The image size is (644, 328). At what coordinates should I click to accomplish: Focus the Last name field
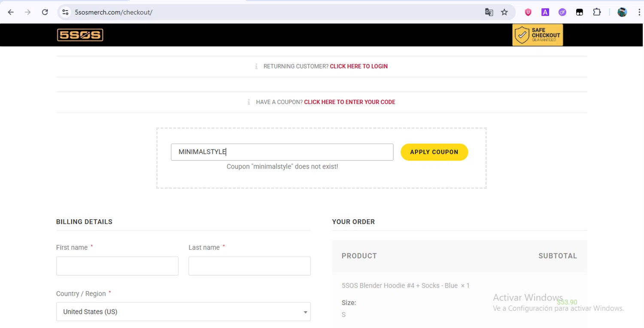tap(249, 266)
